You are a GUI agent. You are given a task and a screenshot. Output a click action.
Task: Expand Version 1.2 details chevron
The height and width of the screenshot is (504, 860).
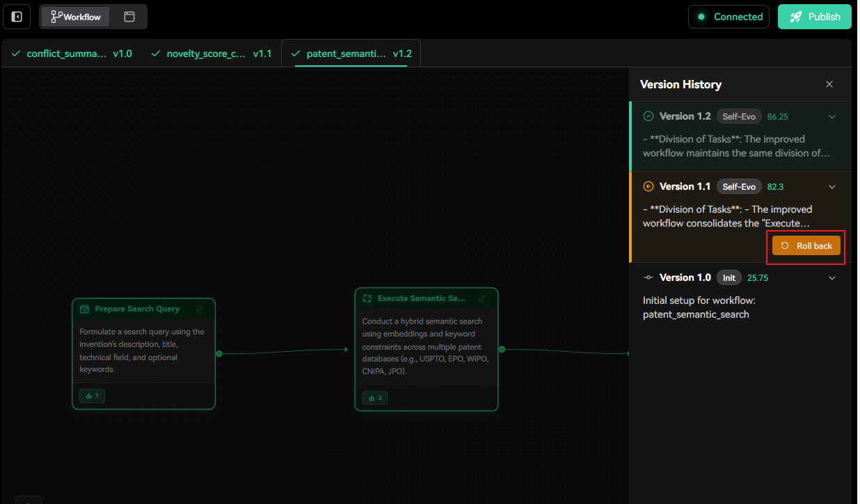coord(831,117)
